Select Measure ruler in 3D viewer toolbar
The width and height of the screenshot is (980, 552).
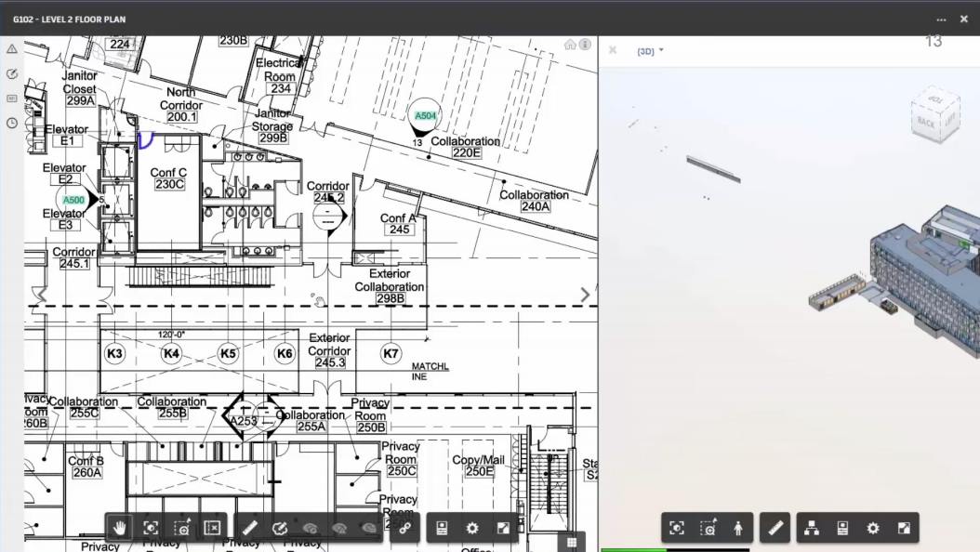(x=775, y=528)
